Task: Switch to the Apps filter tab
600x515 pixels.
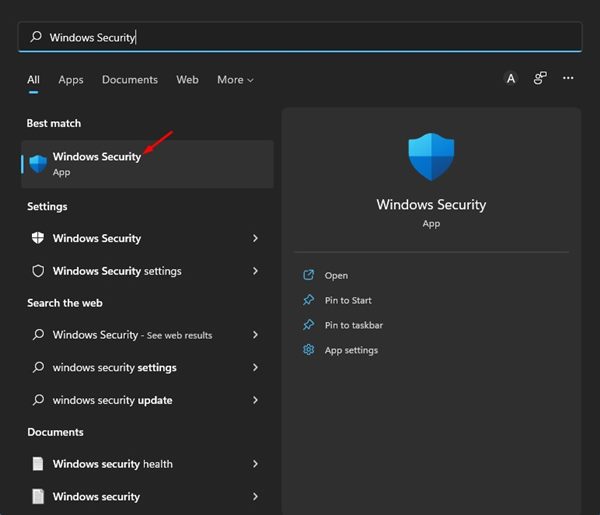Action: (71, 80)
